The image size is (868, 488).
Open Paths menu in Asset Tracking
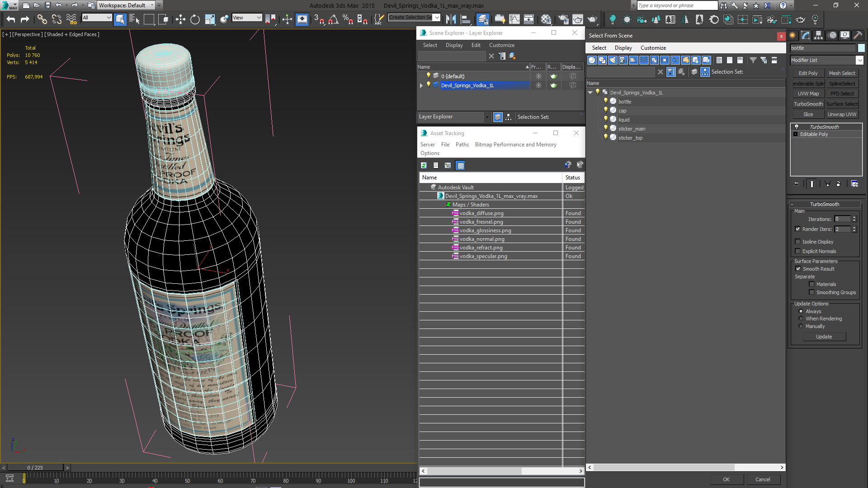pyautogui.click(x=462, y=145)
